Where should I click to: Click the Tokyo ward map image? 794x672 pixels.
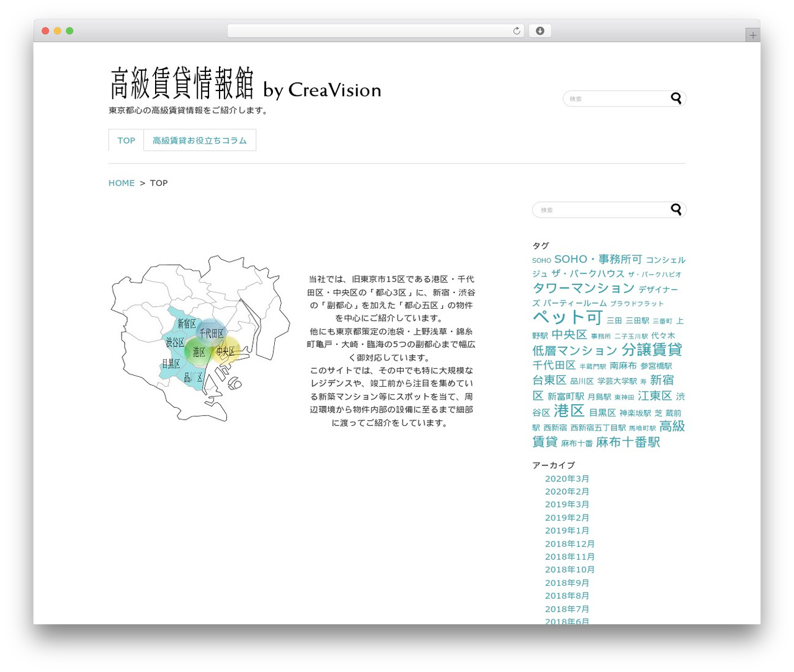coord(200,338)
